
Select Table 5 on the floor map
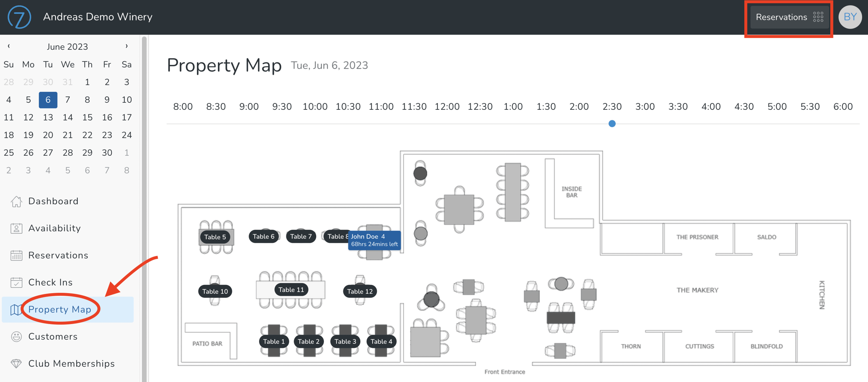215,237
